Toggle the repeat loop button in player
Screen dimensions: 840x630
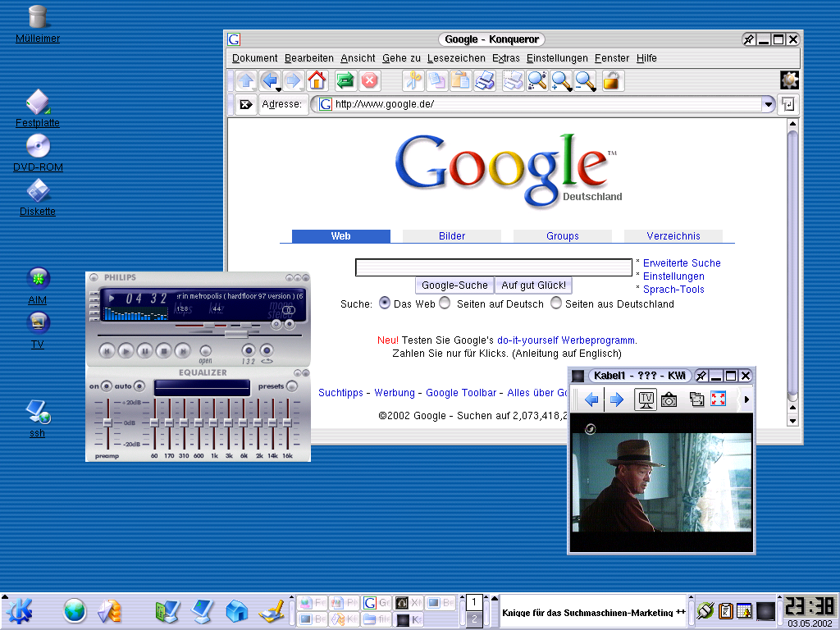(x=267, y=350)
